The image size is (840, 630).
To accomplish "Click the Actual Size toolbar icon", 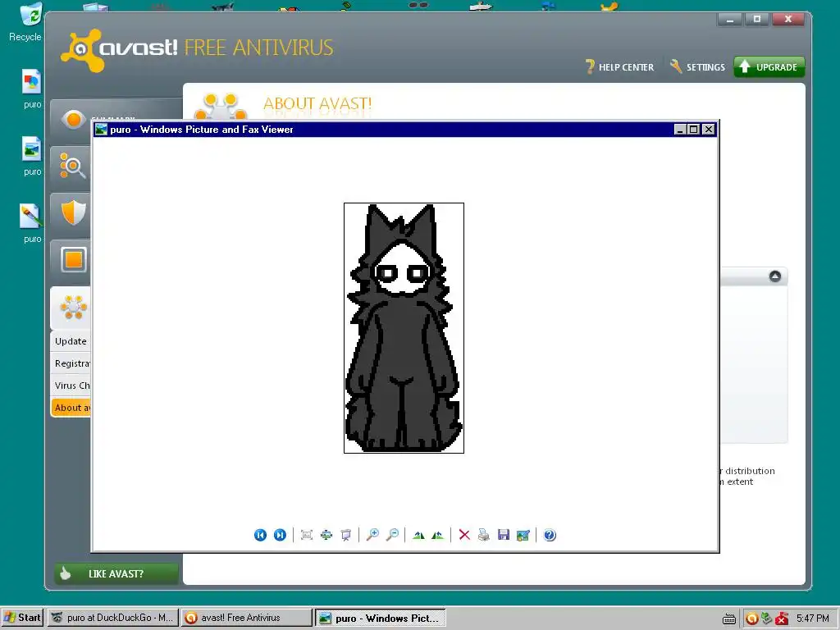I will click(326, 535).
